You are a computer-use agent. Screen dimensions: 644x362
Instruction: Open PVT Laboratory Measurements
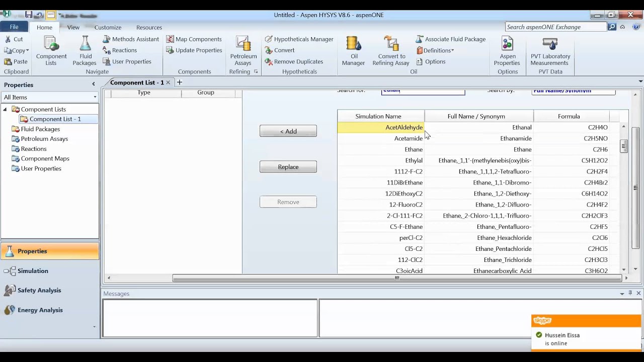click(x=550, y=50)
